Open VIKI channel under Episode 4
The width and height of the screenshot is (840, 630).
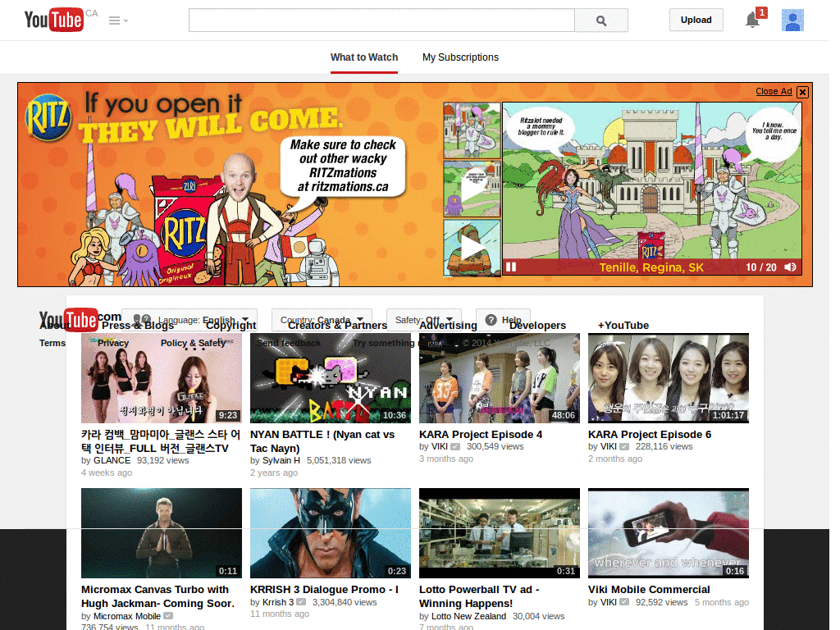point(440,446)
